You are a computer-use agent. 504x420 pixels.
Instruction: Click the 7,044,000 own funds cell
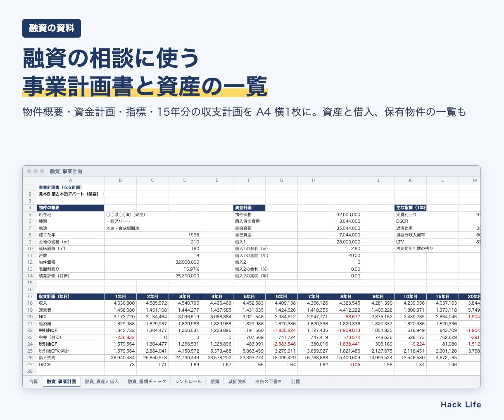pyautogui.click(x=330, y=235)
